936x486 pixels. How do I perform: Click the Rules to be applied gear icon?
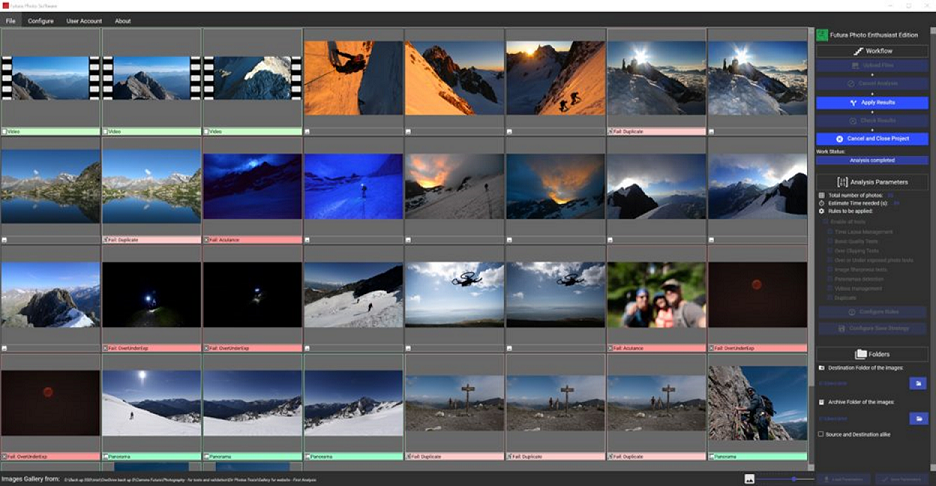click(821, 211)
